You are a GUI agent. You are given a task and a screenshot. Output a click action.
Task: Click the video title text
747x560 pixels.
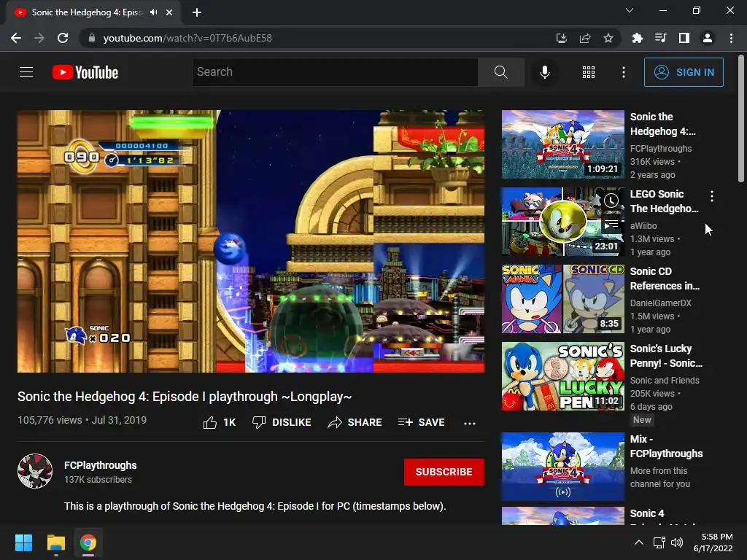point(185,396)
